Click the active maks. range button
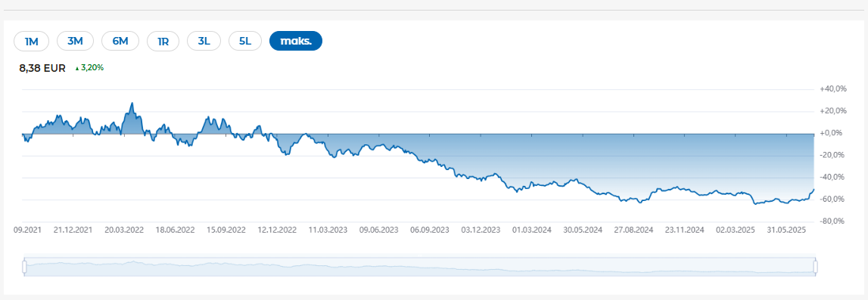The width and height of the screenshot is (868, 300). pos(296,41)
